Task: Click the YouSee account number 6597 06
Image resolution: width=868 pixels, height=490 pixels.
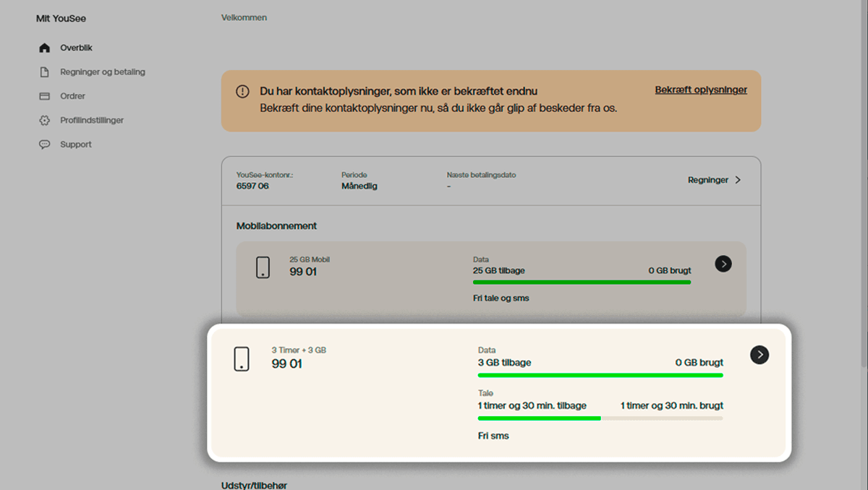Action: point(251,186)
